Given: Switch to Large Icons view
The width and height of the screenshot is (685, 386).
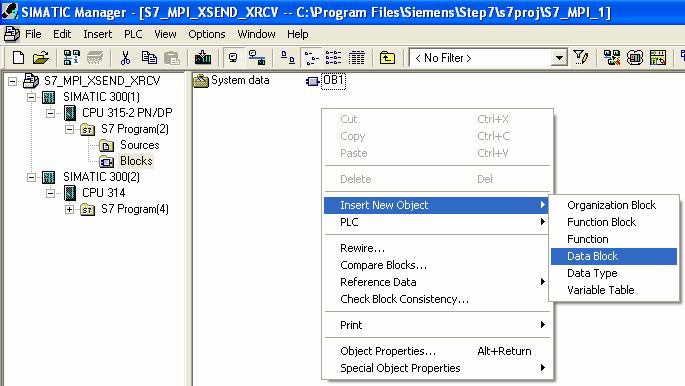Looking at the screenshot, I should (x=287, y=58).
